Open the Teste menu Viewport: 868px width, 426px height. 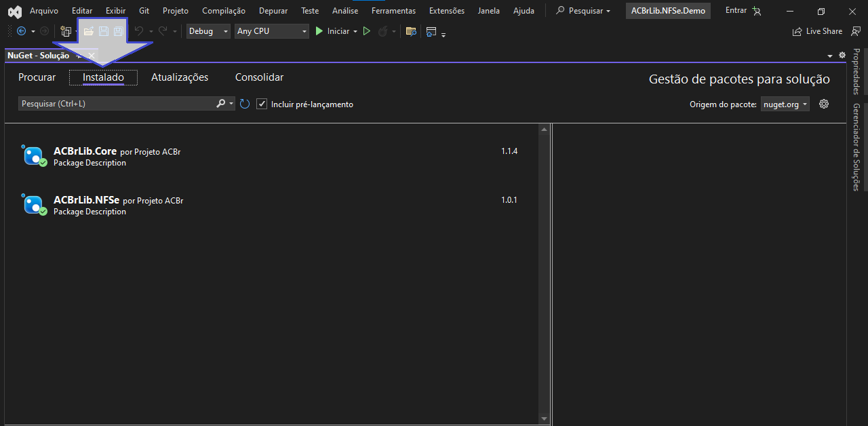310,11
